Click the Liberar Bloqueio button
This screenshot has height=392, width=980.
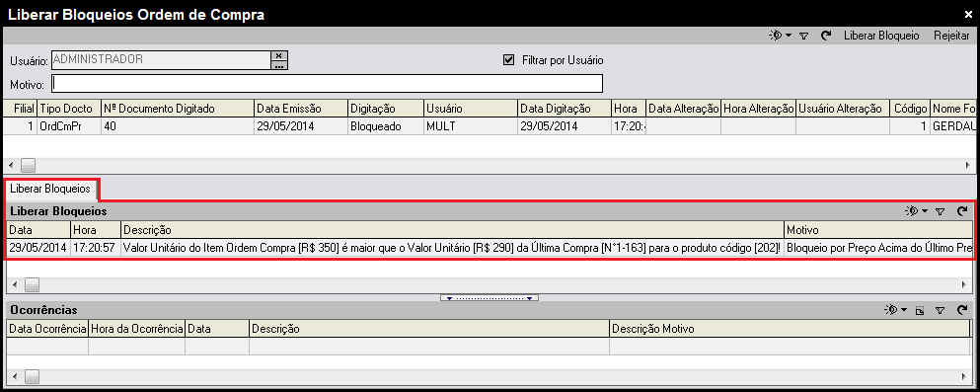pyautogui.click(x=881, y=36)
